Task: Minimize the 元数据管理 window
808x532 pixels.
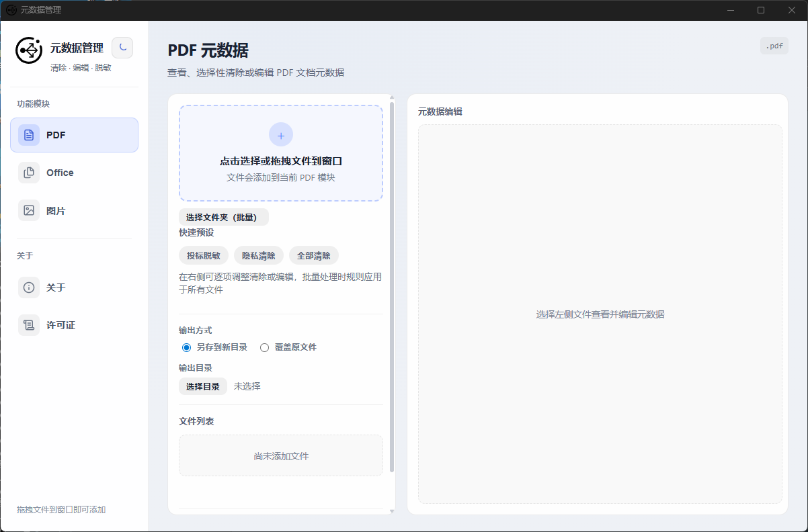Action: point(730,10)
